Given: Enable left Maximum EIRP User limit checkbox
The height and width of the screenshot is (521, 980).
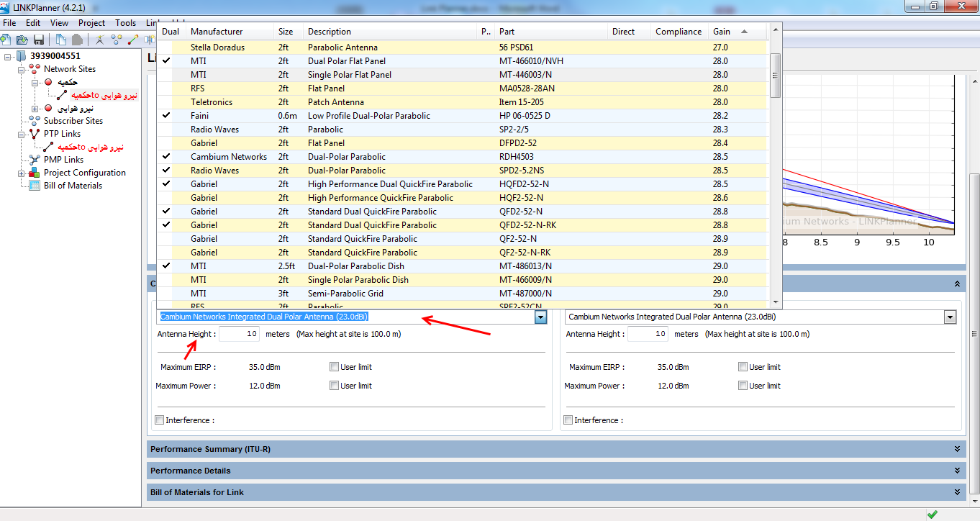Looking at the screenshot, I should 334,367.
